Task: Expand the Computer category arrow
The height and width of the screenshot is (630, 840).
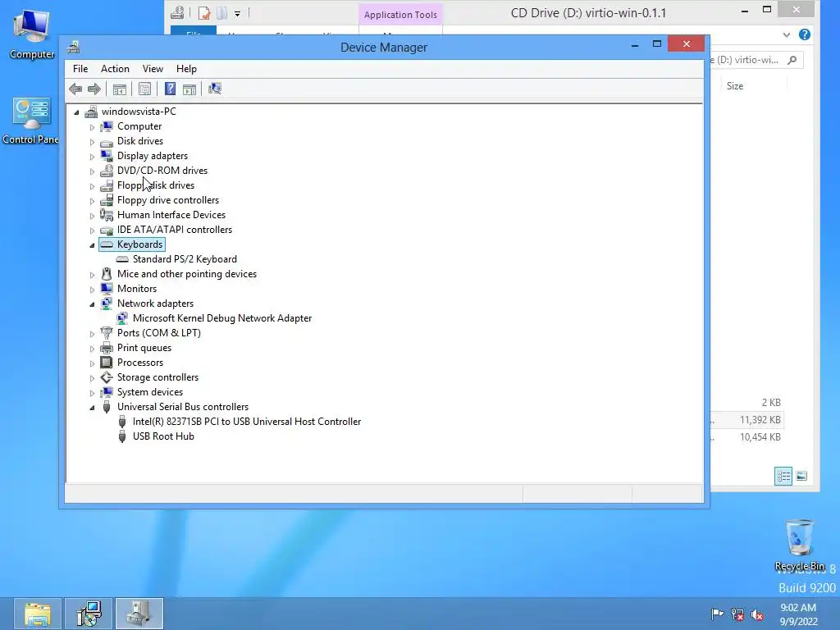Action: (x=92, y=127)
